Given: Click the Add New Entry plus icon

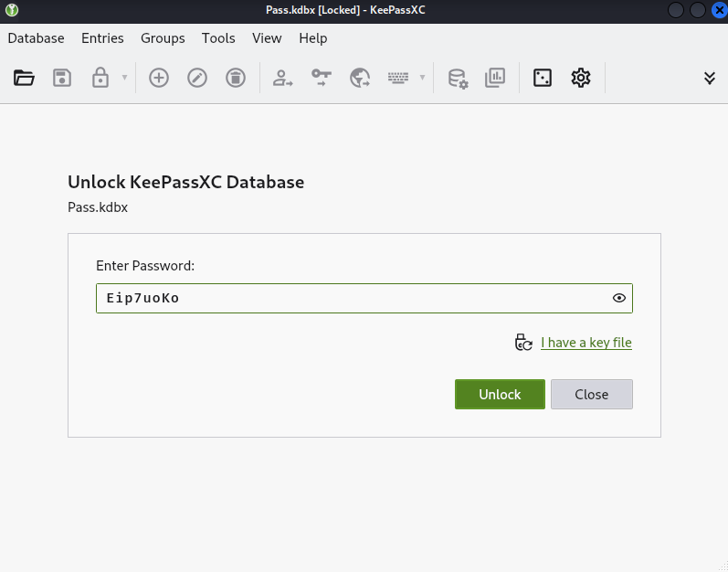Looking at the screenshot, I should tap(159, 78).
